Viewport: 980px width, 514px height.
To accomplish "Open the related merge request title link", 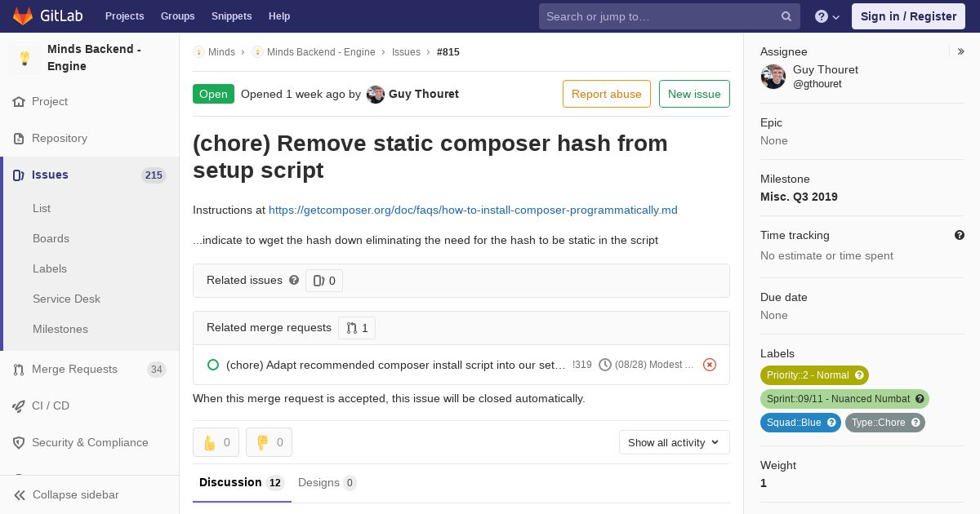I will (396, 365).
